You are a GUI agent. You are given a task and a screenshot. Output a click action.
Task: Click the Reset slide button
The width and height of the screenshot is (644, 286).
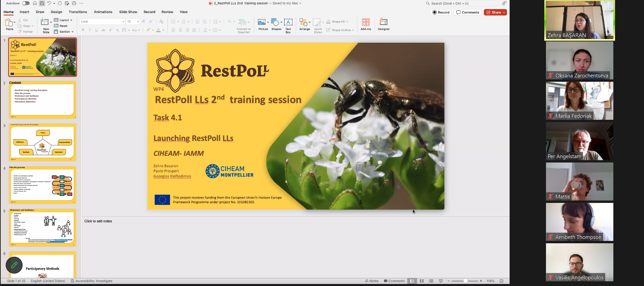pos(61,26)
